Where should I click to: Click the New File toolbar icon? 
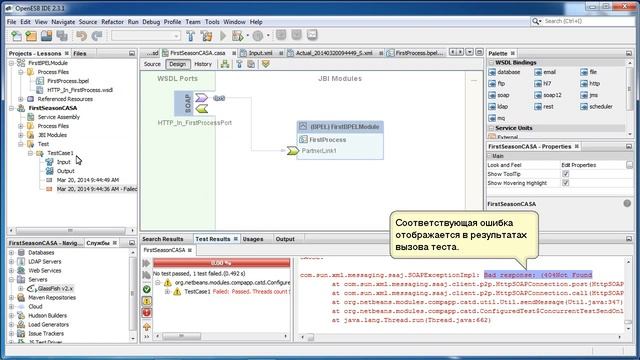pyautogui.click(x=16, y=36)
